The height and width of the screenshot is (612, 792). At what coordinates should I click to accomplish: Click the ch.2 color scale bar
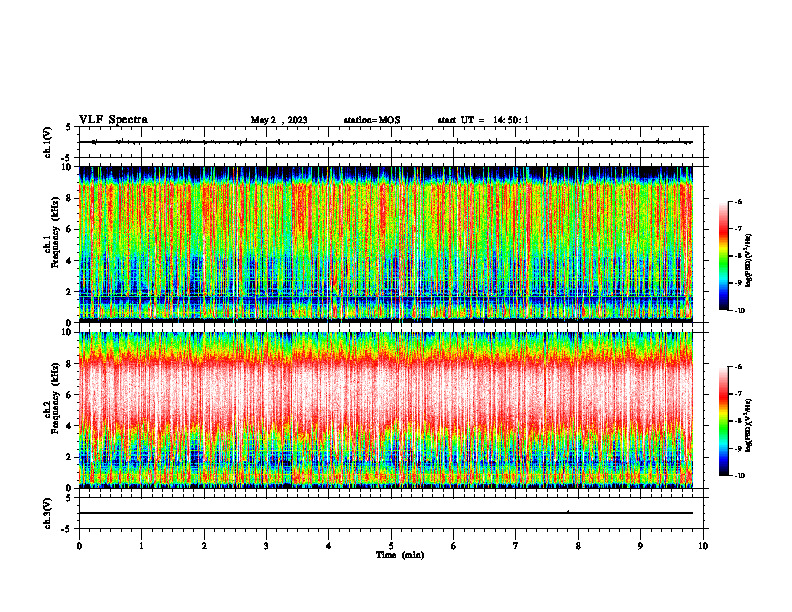point(724,421)
